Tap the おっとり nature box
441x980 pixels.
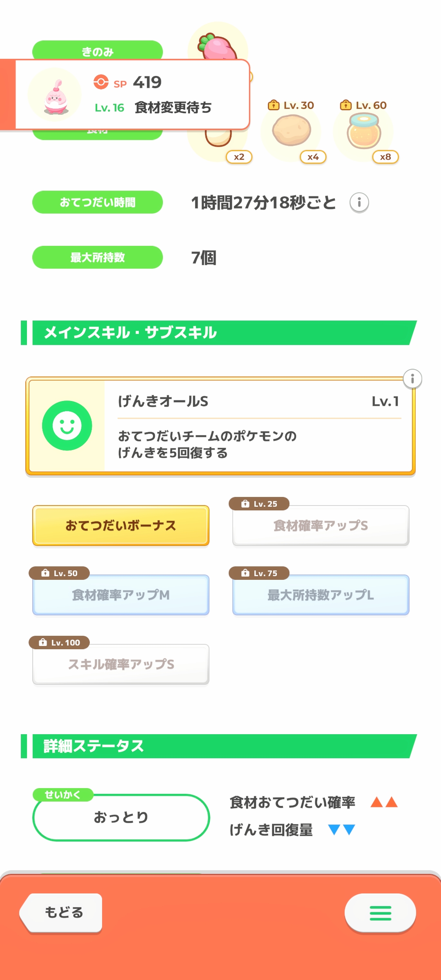[x=121, y=817]
